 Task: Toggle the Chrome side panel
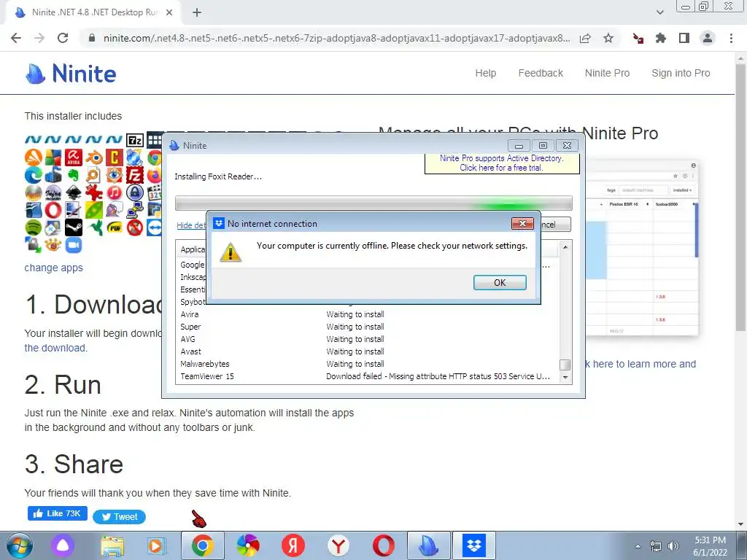coord(684,38)
